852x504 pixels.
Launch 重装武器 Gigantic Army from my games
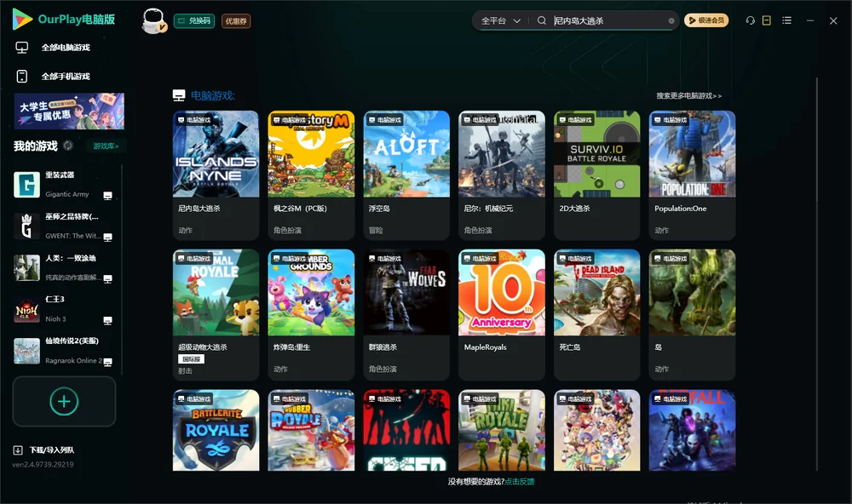point(62,185)
